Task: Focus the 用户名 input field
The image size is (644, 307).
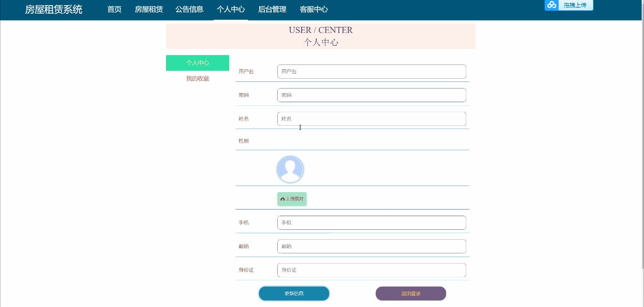Action: click(372, 72)
